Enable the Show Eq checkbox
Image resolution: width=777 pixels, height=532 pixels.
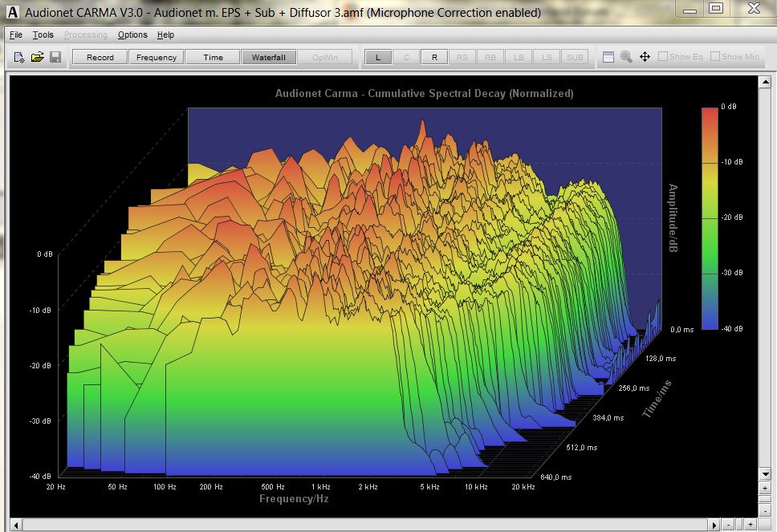click(663, 57)
